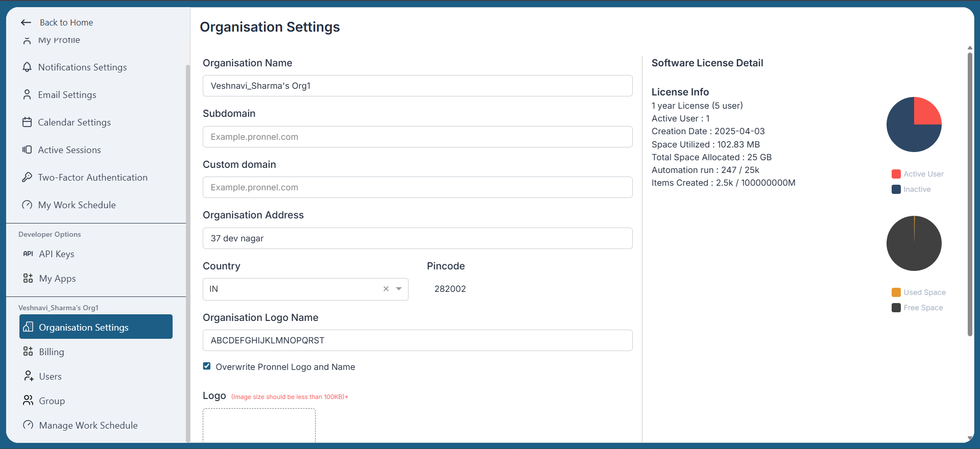Click the clock icon for My Work Schedule
This screenshot has width=980, height=449.
pos(27,205)
